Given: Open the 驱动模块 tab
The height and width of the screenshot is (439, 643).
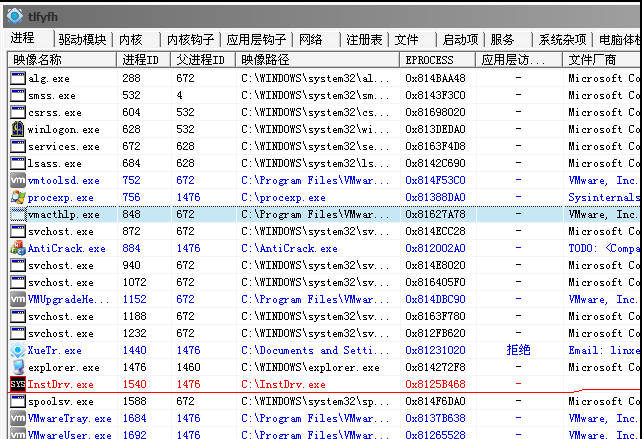Looking at the screenshot, I should click(82, 40).
